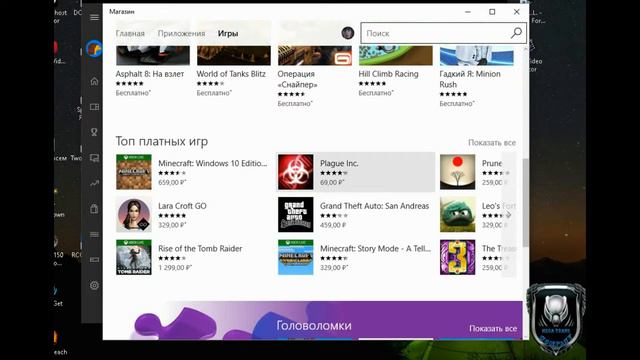Viewport: 640px width, 360px height.
Task: Open Game DVR icon in Xbox sidebar
Action: (94, 158)
